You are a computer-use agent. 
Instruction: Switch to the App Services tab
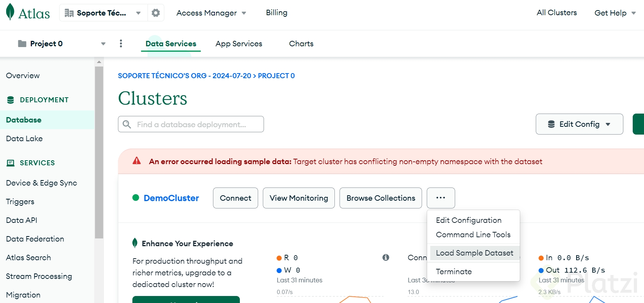coord(239,44)
